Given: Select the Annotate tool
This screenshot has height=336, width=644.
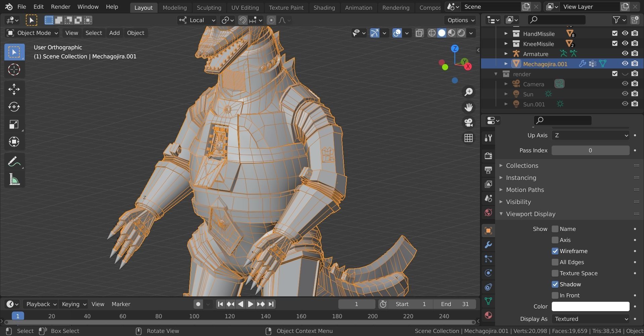Looking at the screenshot, I should (x=14, y=162).
